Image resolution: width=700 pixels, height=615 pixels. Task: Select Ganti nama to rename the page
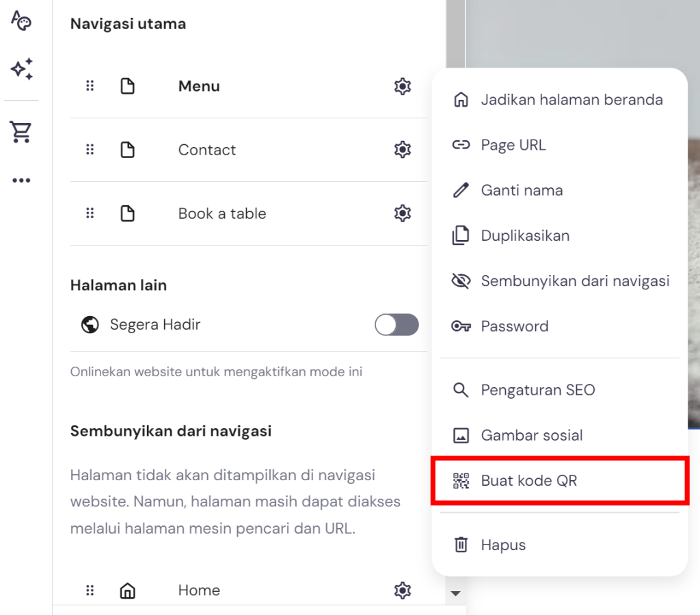tap(522, 190)
